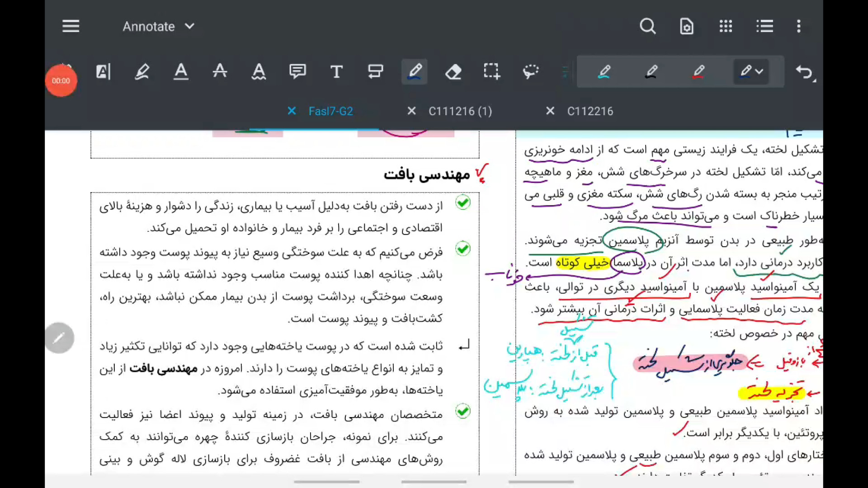Screen dimensions: 868x488
Task: Choose the cyan pen preset
Action: pos(604,71)
